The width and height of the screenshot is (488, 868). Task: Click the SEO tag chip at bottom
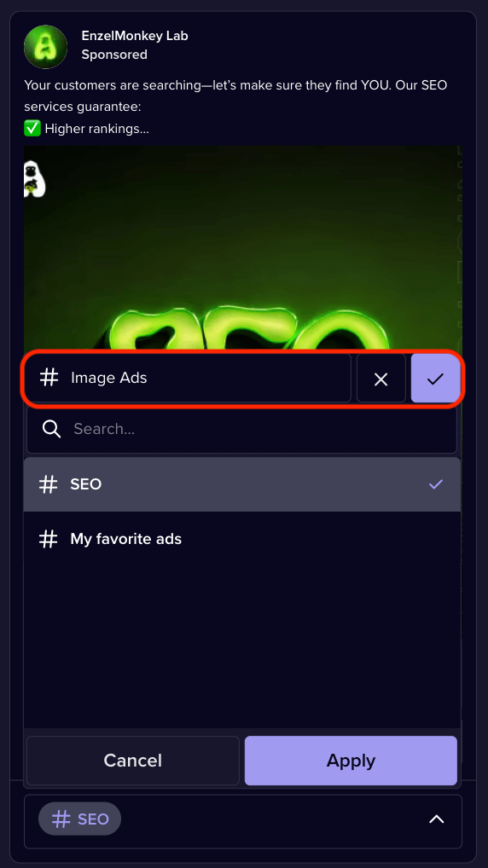[79, 819]
